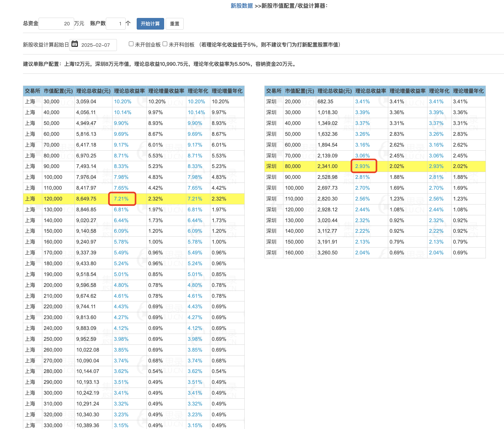This screenshot has height=429, width=504.
Task: Click Shenzhen 2.93% annualized link in yellow row
Action: coord(436,166)
